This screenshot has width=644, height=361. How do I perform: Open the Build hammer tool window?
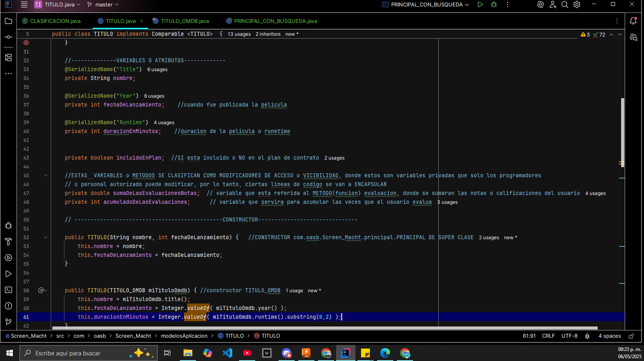(x=8, y=242)
